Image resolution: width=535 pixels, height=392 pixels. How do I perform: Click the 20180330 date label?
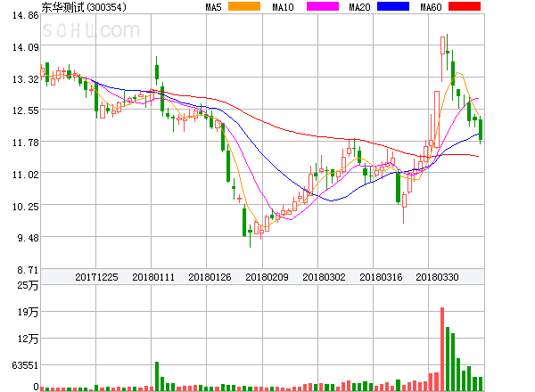(x=437, y=277)
